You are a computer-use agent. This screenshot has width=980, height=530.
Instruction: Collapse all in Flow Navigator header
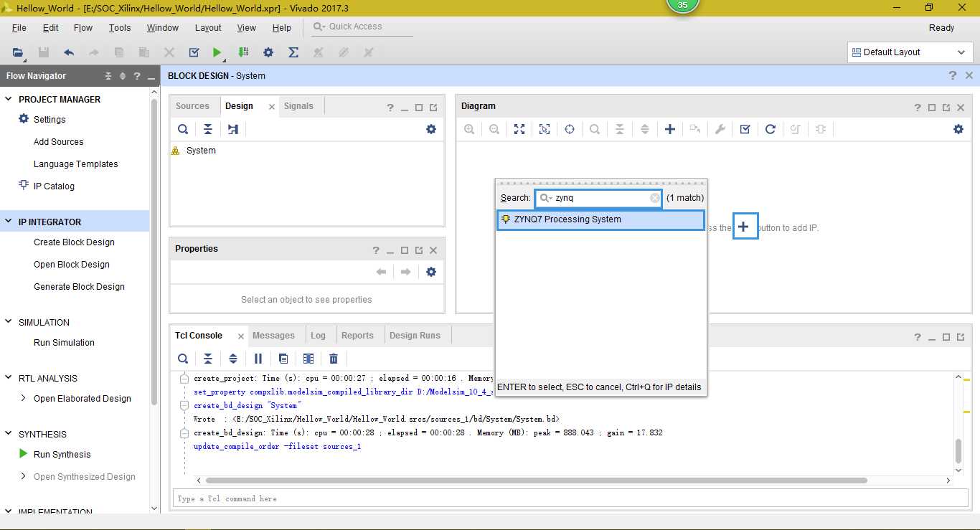point(108,76)
